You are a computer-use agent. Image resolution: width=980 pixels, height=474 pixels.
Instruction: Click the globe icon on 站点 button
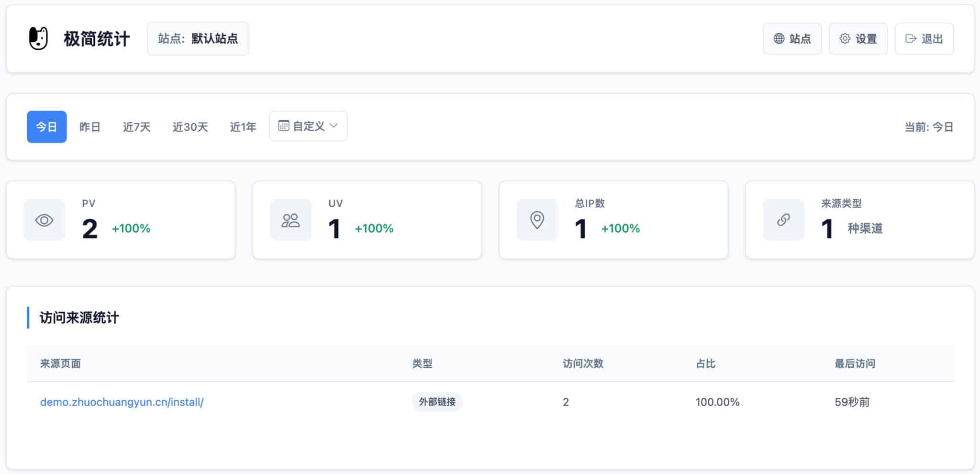779,39
